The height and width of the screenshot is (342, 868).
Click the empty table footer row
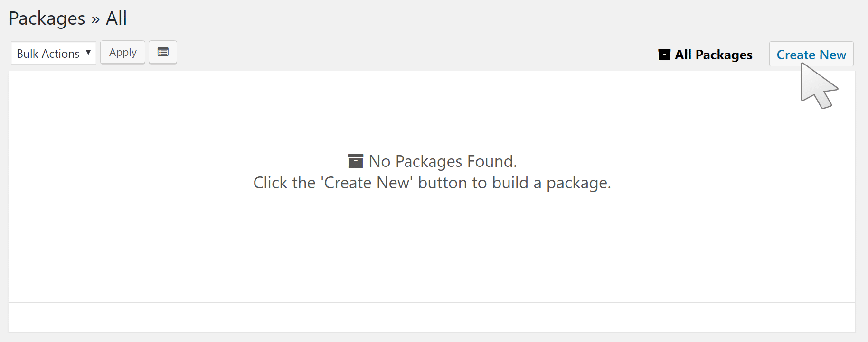[432, 317]
